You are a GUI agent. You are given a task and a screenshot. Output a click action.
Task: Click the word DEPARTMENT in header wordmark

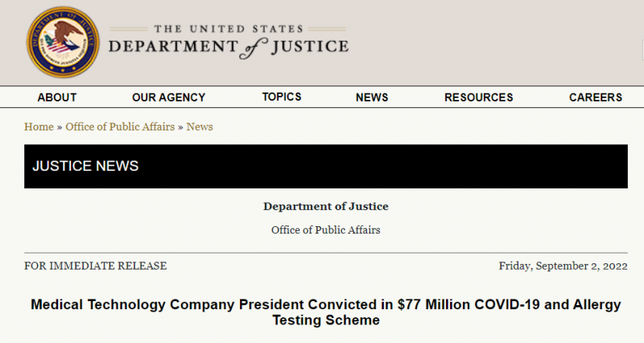(x=173, y=47)
